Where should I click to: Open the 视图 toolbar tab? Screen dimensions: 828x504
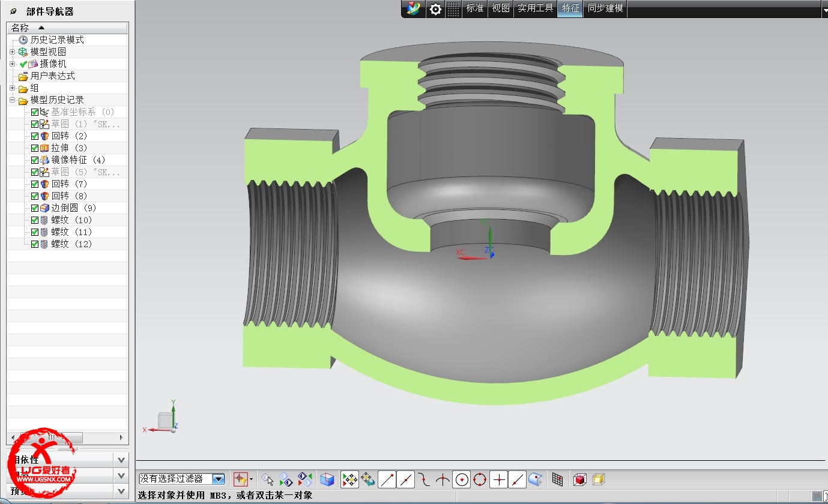501,8
